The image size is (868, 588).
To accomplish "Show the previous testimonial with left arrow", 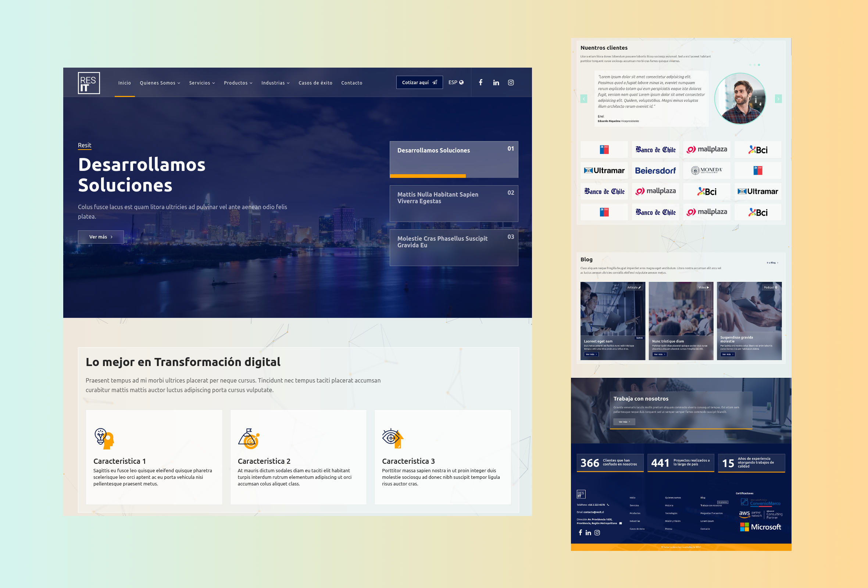I will [x=584, y=98].
